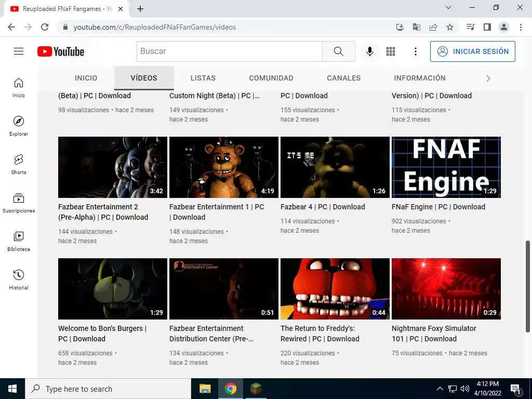
Task: Show hidden system tray icons
Action: pyautogui.click(x=440, y=389)
